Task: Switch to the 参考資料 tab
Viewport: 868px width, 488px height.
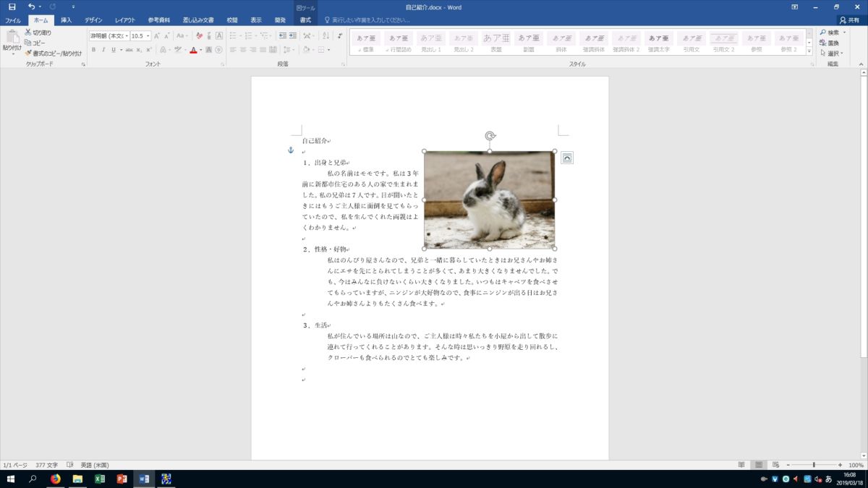Action: coord(159,20)
